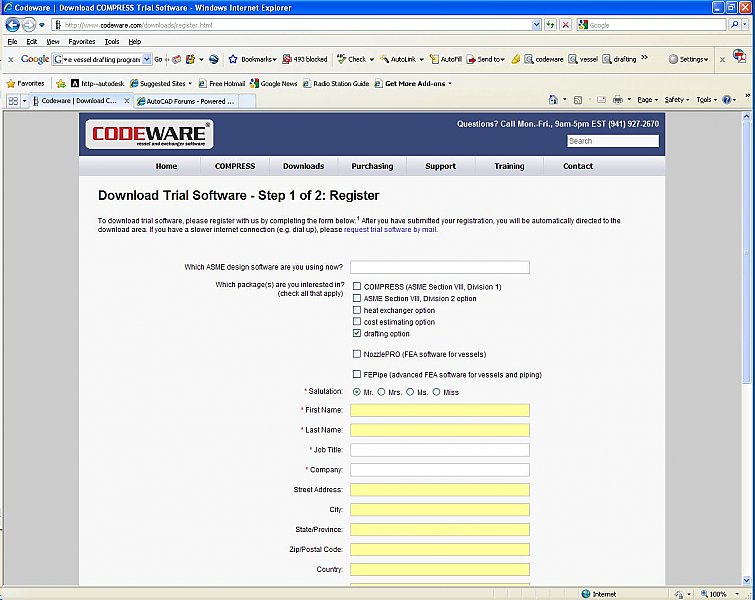The image size is (755, 600).
Task: Click the Codeware site Search box
Action: pyautogui.click(x=612, y=141)
